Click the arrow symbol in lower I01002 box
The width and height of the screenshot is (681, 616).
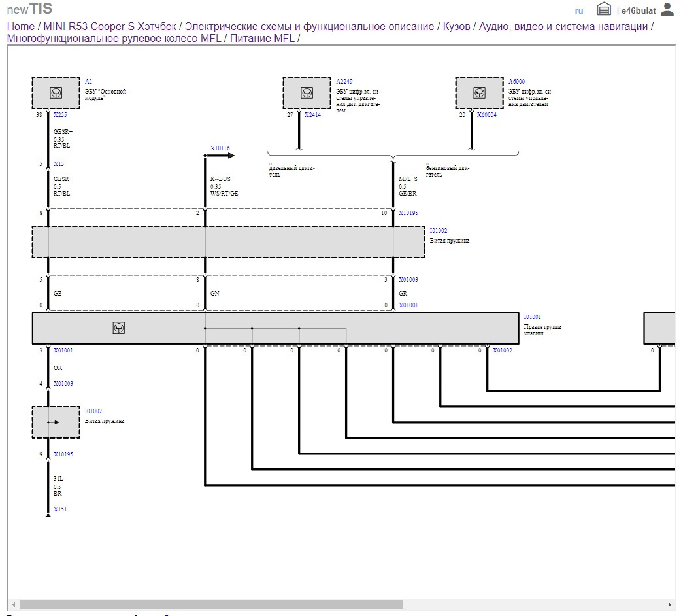[x=53, y=422]
